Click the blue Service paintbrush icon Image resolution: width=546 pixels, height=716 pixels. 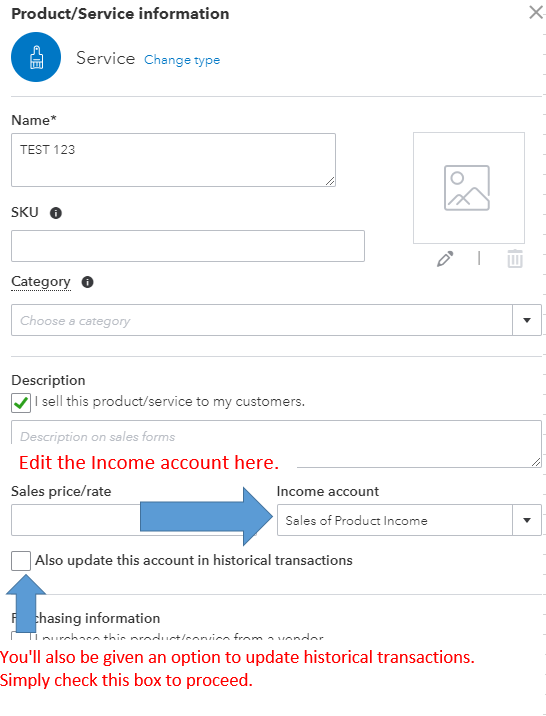coord(36,57)
